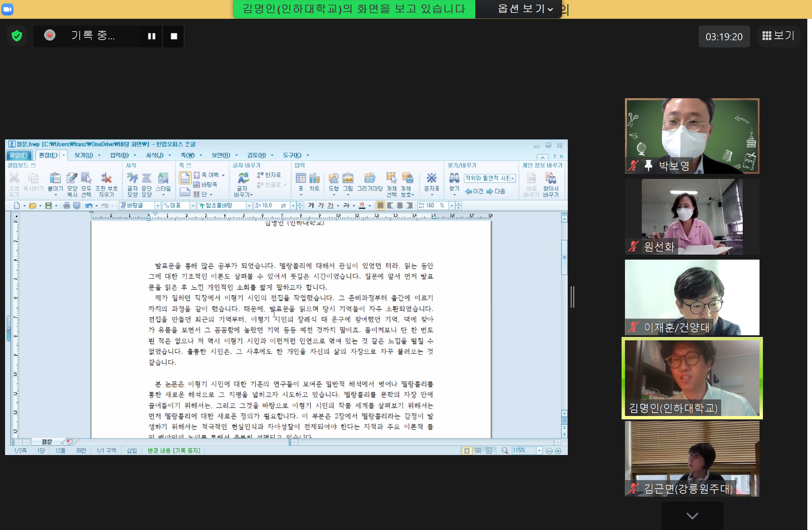812x530 pixels.
Task: Stop the Zoom recording
Action: (x=174, y=36)
